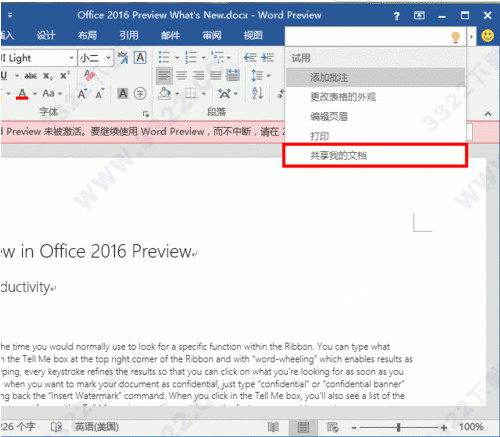Apply red font color A
500x437 pixels.
click(22, 94)
